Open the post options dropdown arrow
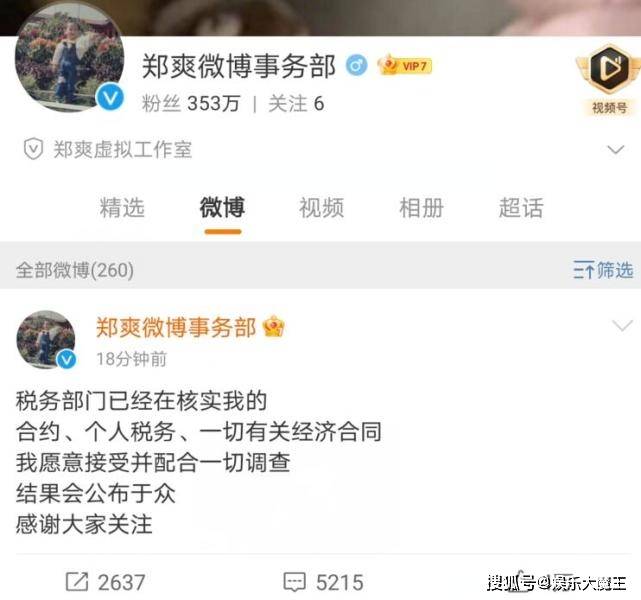Screen dimensions: 641x600 [622, 326]
